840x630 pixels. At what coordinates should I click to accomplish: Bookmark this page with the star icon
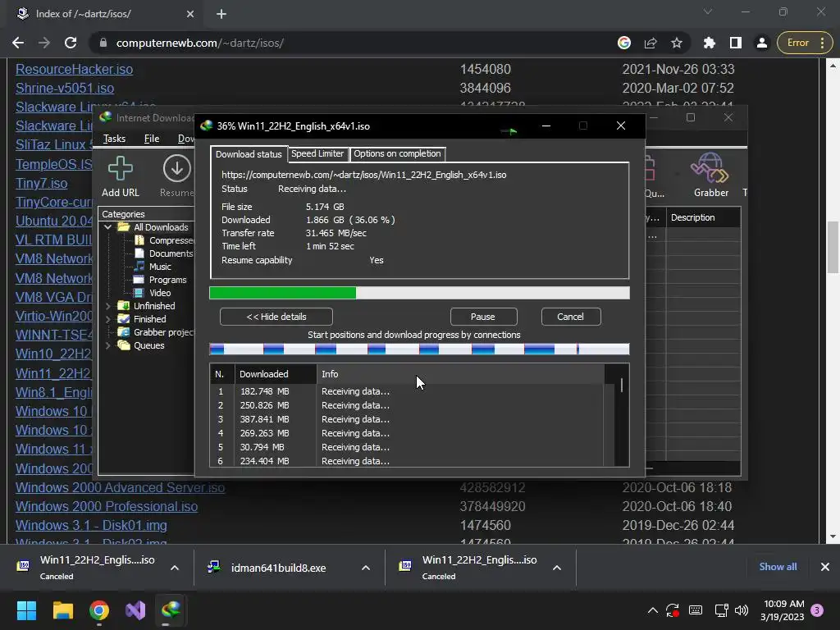click(x=677, y=43)
